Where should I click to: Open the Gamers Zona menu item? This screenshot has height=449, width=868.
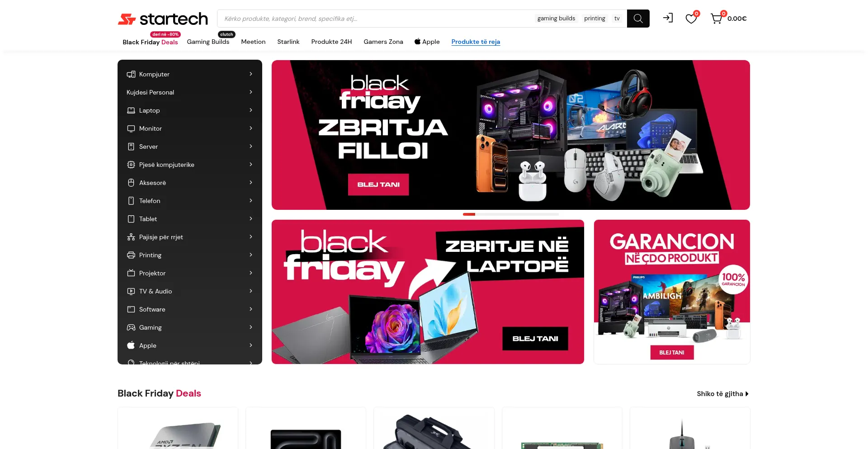pyautogui.click(x=383, y=42)
